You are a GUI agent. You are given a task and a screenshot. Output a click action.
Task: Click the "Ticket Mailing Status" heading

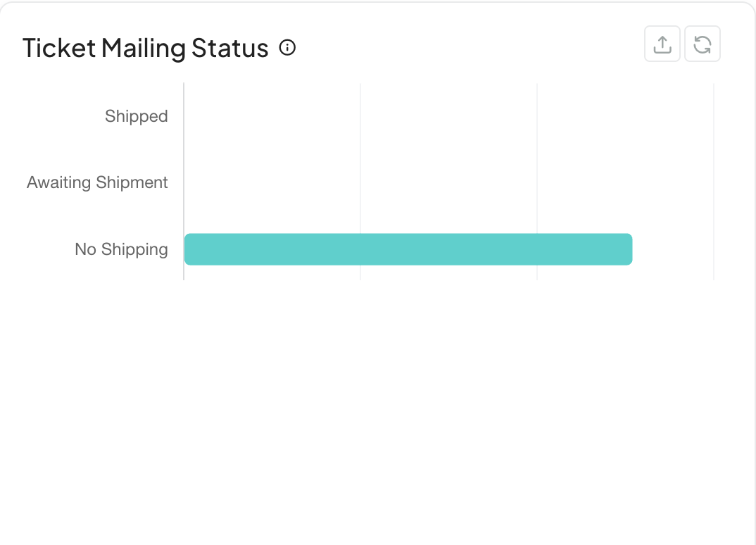point(146,49)
